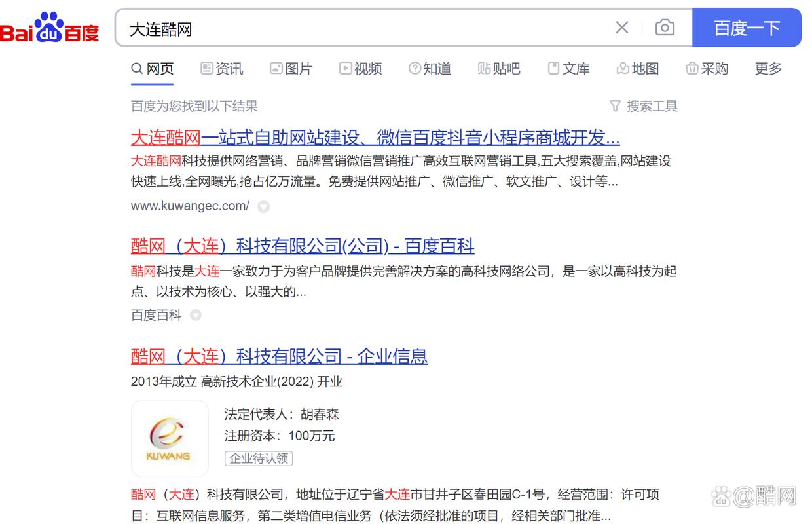Open image search via camera icon
This screenshot has width=812, height=524.
point(665,28)
